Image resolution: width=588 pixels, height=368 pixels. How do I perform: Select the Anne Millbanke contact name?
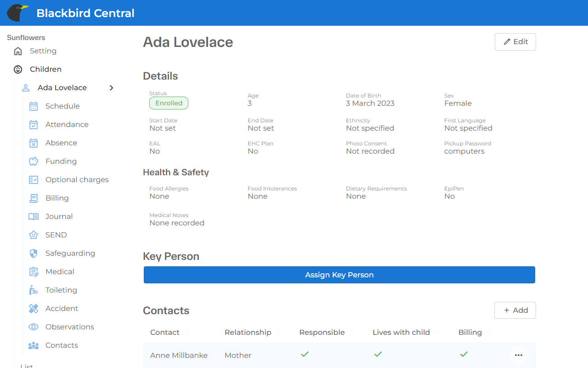point(179,356)
